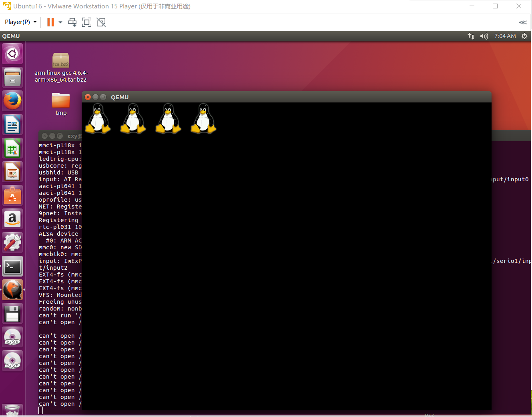This screenshot has height=417, width=532.
Task: Launch the Amazon launcher icon
Action: point(12,219)
